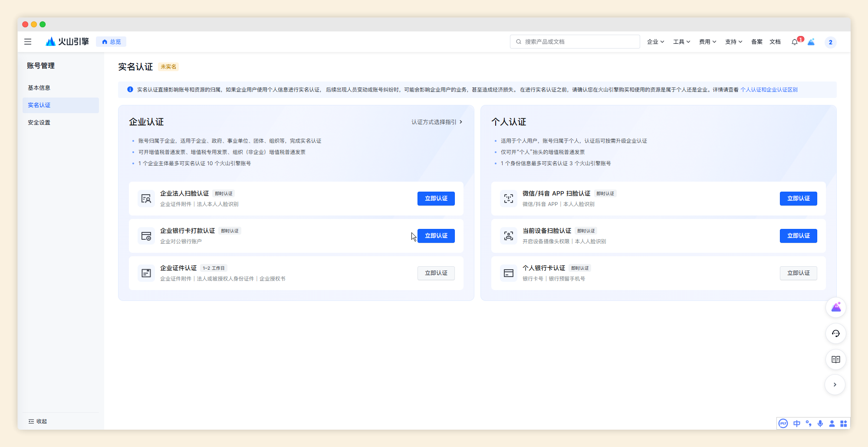Click the notification bell icon
Viewport: 868px width, 447px height.
tap(794, 42)
